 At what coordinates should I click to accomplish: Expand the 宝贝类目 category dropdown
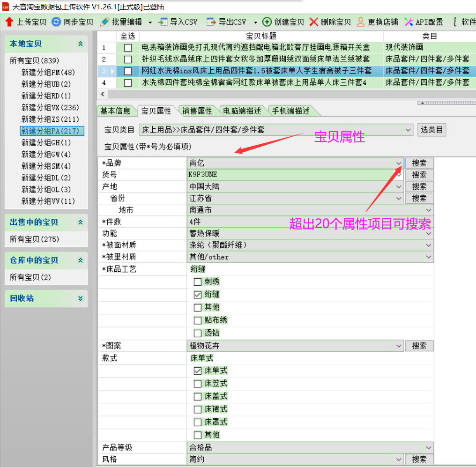(x=408, y=130)
